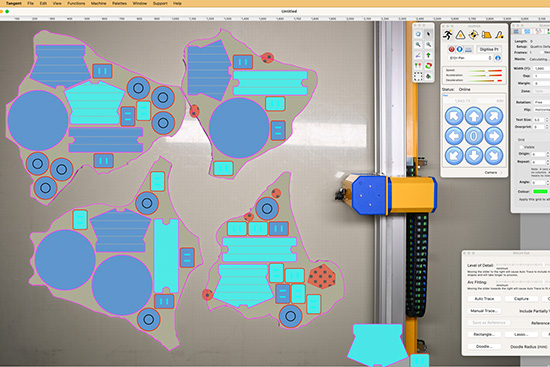Screen dimensions: 550x367
Task: Select the dotted marquee selection tool
Action: point(418,76)
